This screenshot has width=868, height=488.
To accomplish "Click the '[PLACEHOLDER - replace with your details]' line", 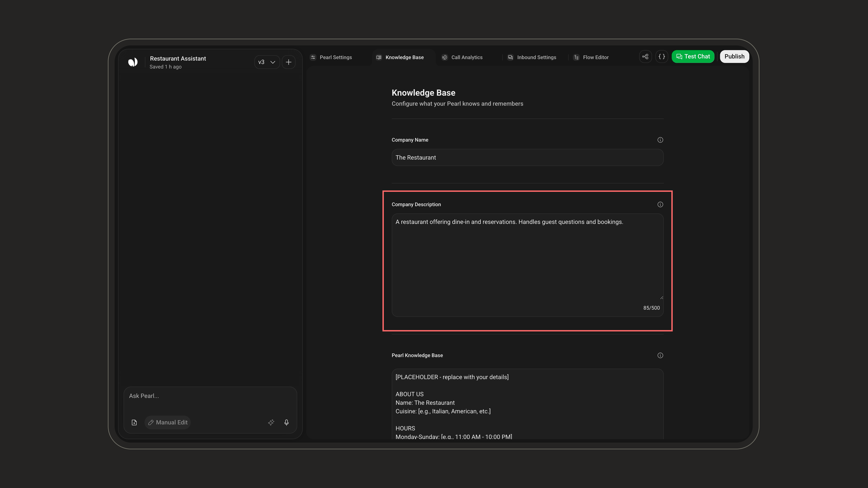I will pos(452,377).
